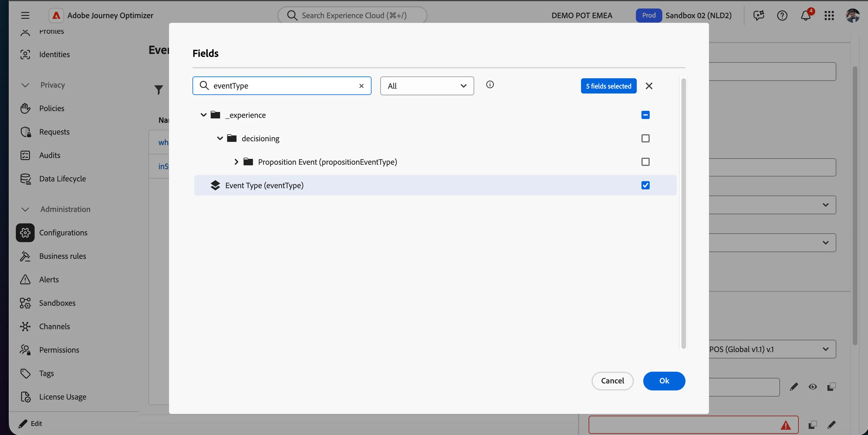Open the help question mark icon
The image size is (868, 435).
782,16
